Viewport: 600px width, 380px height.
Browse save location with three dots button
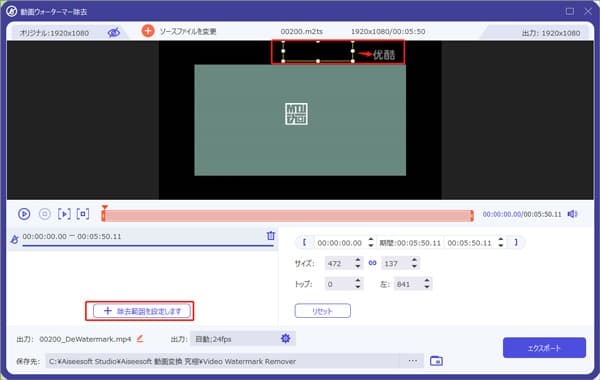click(412, 361)
